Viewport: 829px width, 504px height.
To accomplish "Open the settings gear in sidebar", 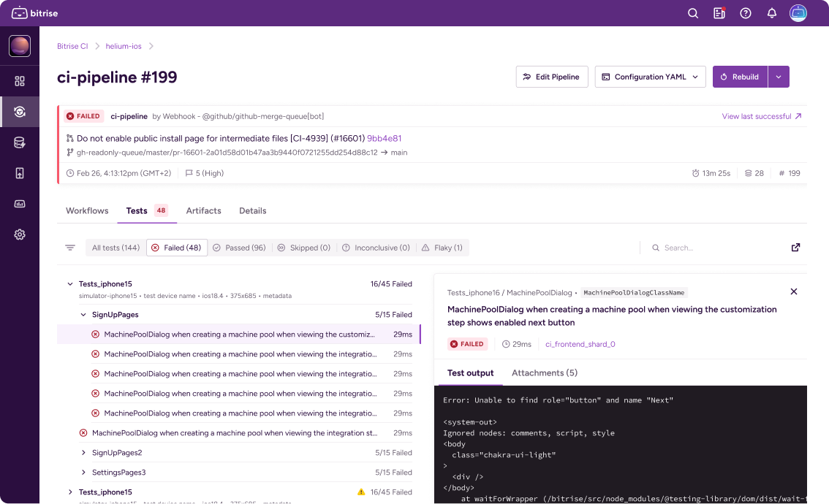I will click(x=20, y=234).
